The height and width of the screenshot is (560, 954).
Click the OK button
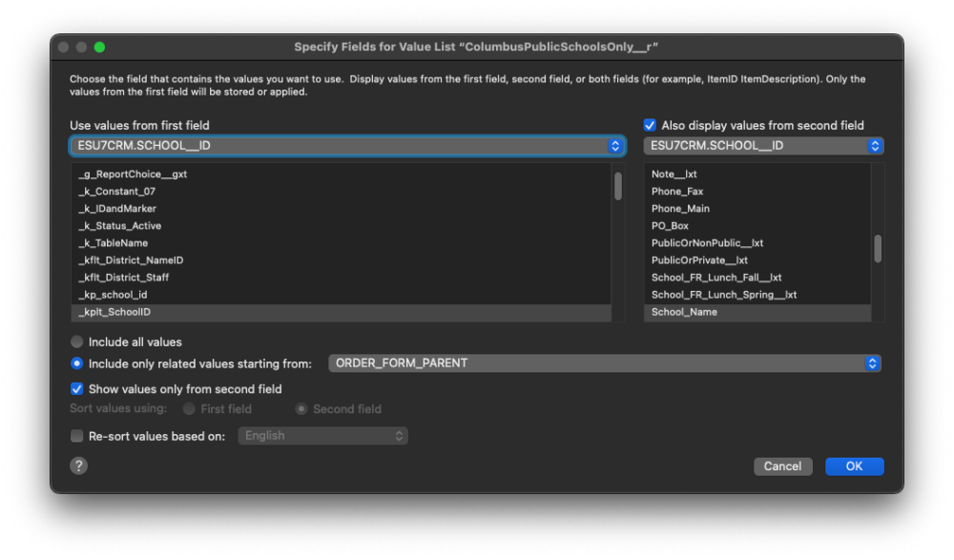854,467
